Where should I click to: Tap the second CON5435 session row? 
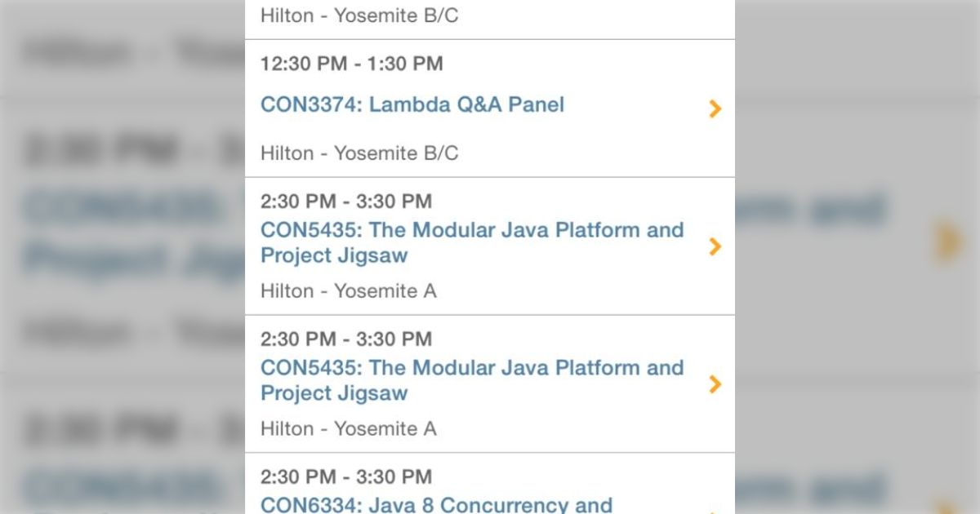(471, 380)
